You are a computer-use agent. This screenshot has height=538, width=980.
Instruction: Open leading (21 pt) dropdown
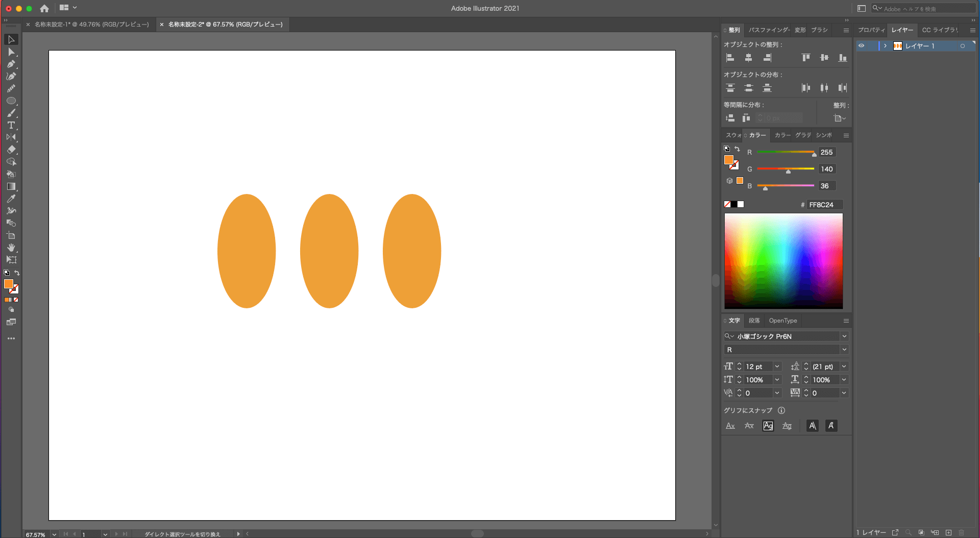click(x=844, y=366)
